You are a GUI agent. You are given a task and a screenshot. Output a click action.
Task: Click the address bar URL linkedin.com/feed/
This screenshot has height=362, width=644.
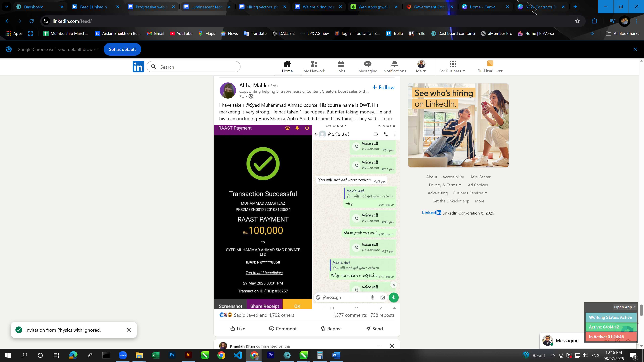(x=72, y=21)
